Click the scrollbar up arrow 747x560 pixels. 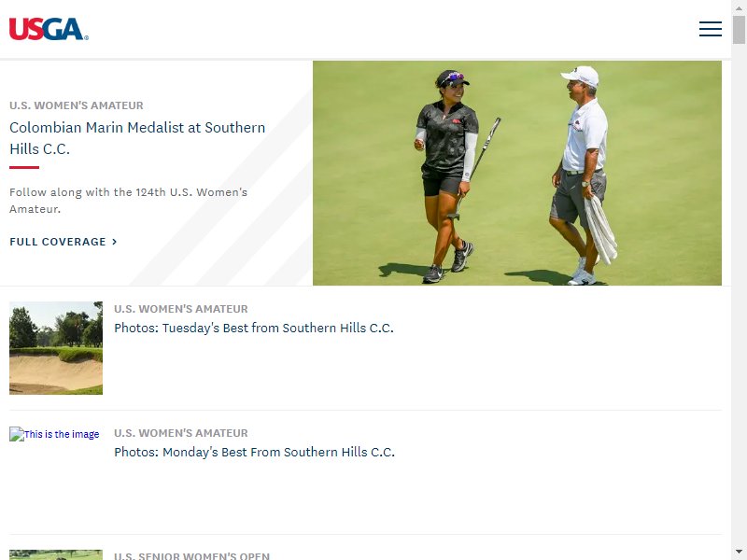click(739, 7)
